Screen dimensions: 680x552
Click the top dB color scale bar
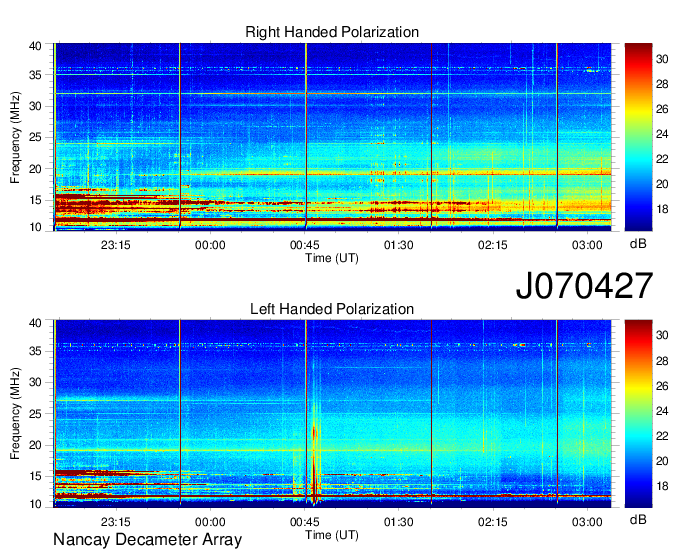(638, 137)
